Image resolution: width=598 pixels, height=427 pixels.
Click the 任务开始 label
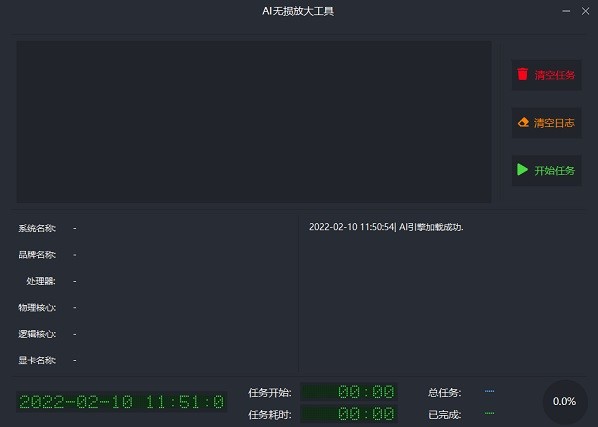click(x=270, y=393)
